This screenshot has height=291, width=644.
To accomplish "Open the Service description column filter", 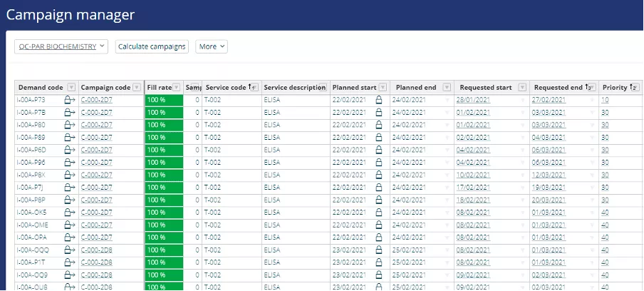I will click(x=323, y=88).
